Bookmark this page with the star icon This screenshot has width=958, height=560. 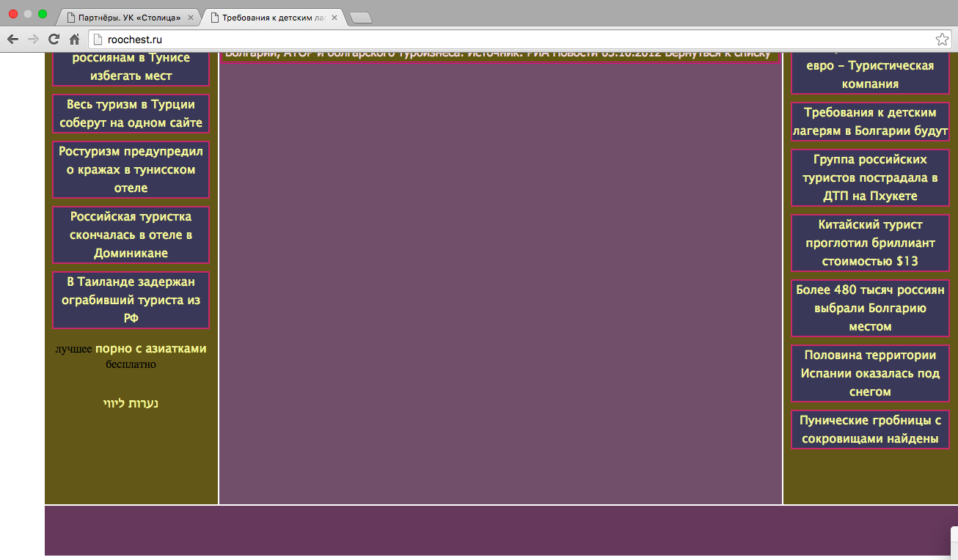point(942,40)
